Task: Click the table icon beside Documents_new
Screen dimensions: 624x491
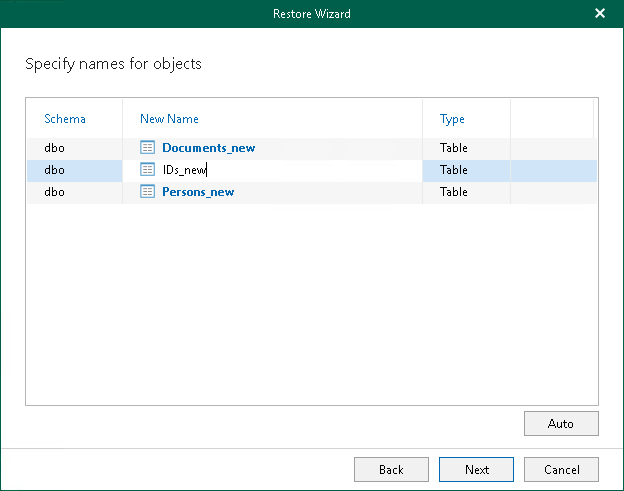Action: [x=147, y=148]
